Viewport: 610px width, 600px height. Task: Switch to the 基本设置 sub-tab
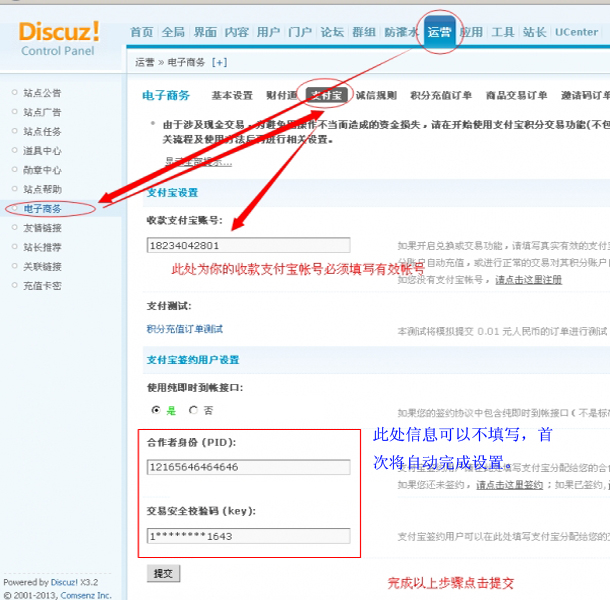click(232, 95)
